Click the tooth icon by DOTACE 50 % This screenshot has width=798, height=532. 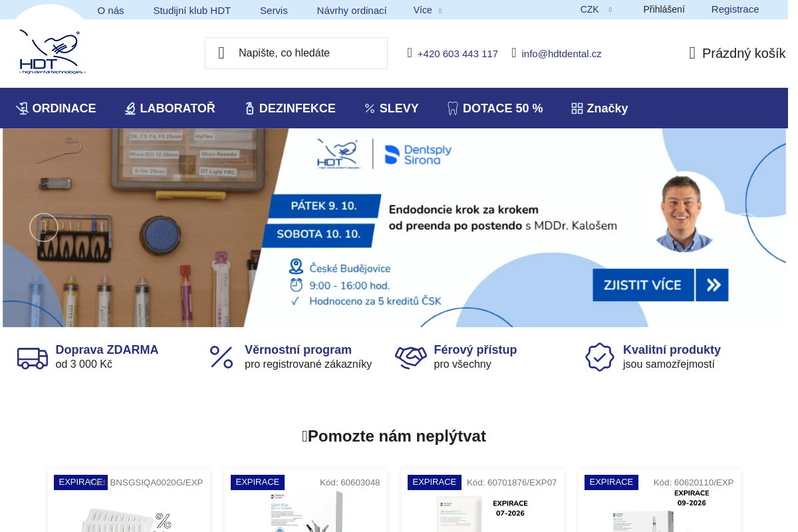[453, 108]
